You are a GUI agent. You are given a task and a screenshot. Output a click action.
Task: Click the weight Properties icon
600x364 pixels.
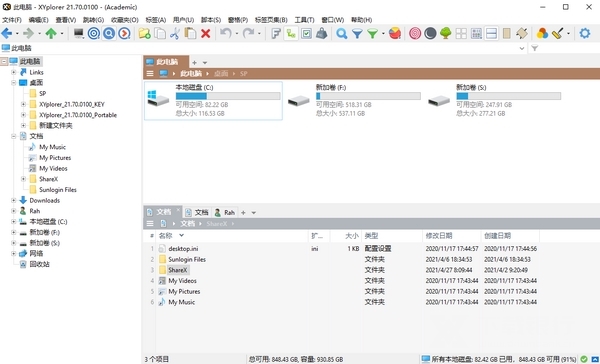pos(321,34)
